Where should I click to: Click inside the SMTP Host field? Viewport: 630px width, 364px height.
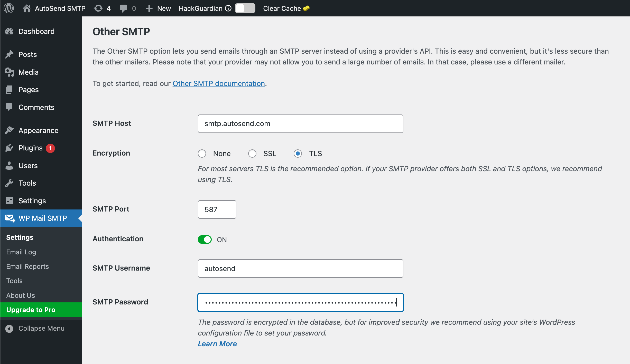coord(300,123)
